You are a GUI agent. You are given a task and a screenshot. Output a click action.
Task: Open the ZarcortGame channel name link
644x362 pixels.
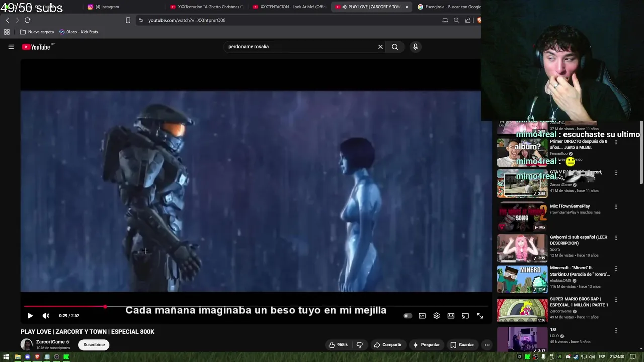coord(50,342)
